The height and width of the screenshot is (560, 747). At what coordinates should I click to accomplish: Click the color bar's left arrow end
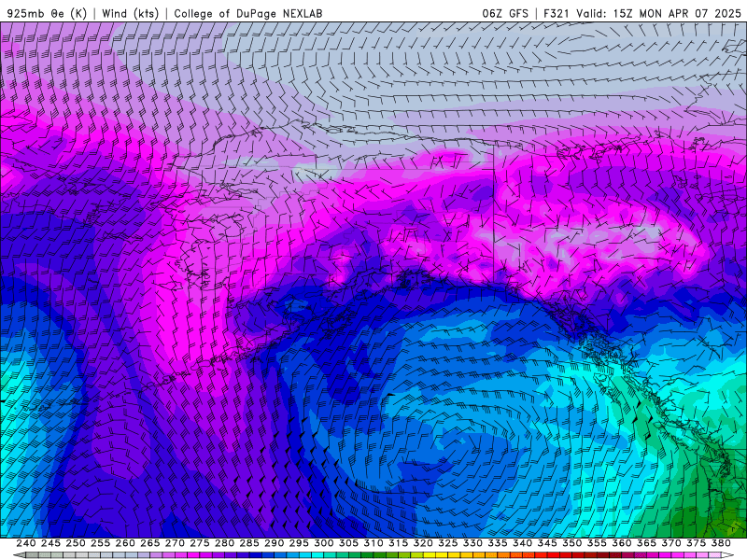pos(19,555)
